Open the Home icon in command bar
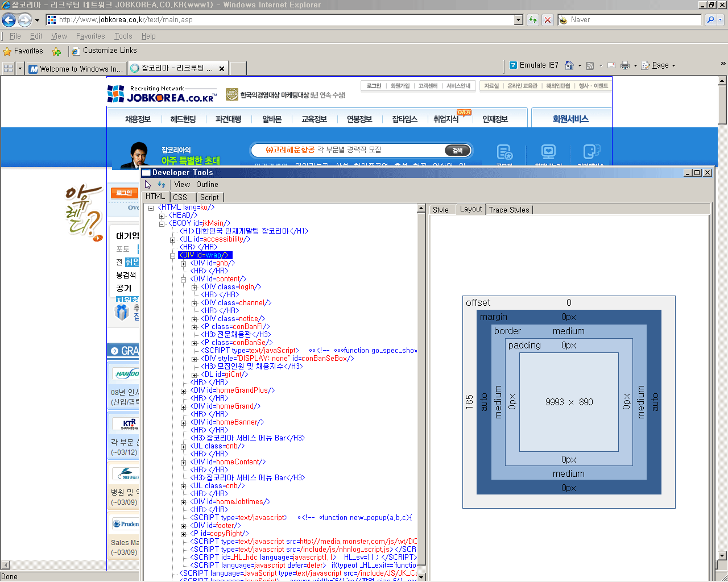728x582 pixels. click(x=569, y=65)
